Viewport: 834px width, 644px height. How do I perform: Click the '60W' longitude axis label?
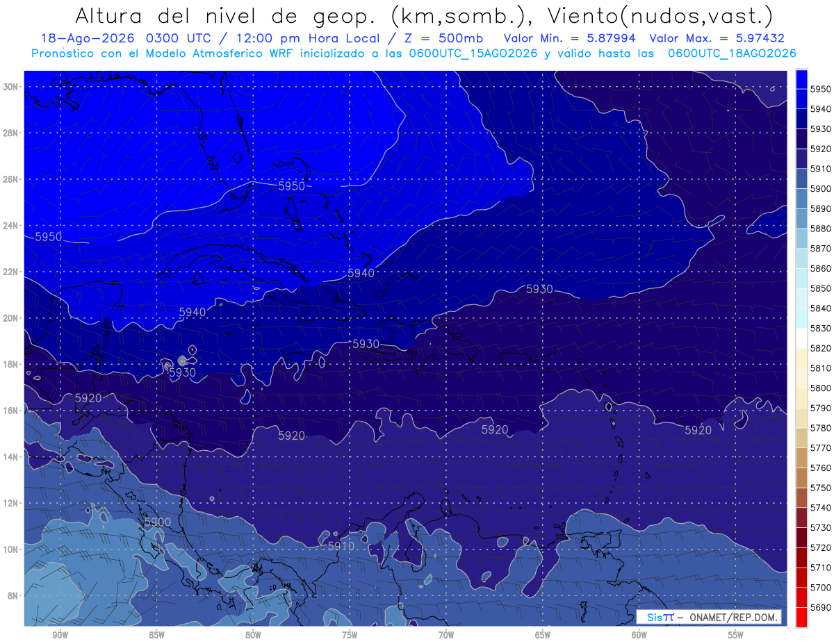639,636
